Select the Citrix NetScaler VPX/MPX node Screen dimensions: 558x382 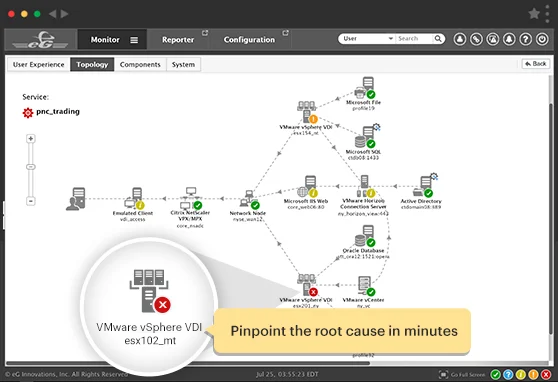coord(191,199)
